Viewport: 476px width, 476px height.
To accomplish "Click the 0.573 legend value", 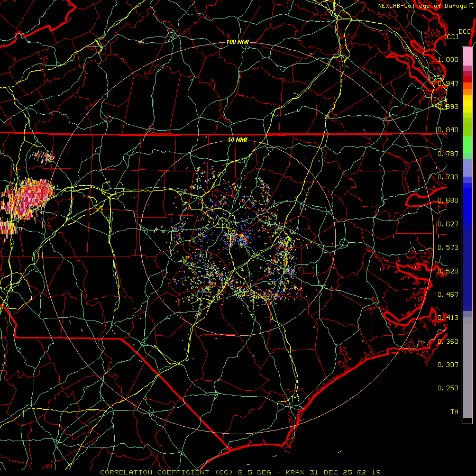I will (448, 248).
